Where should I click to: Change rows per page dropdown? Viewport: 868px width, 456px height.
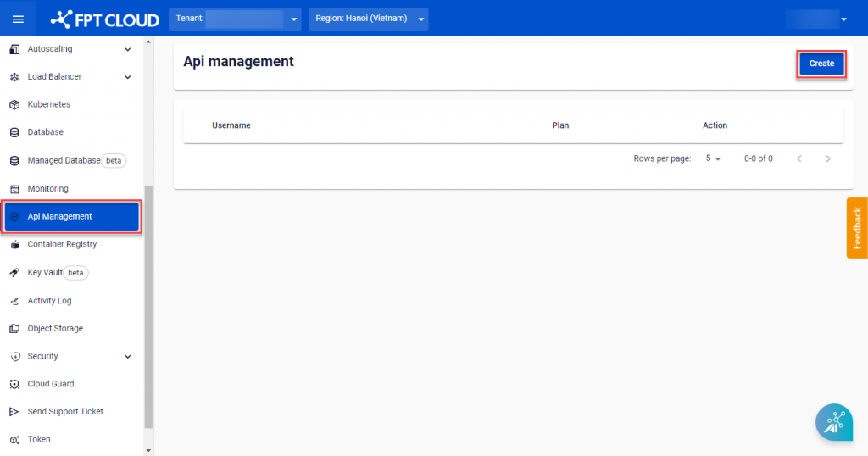point(713,158)
